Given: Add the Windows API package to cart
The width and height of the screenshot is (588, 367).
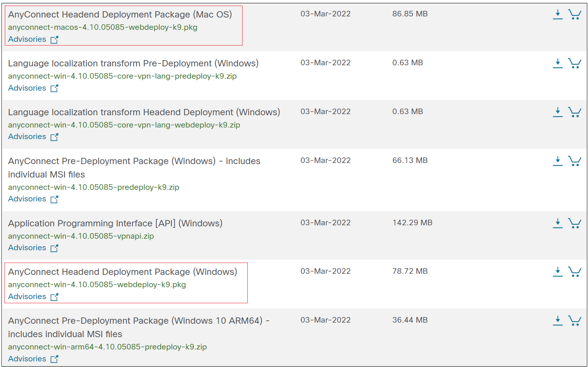Looking at the screenshot, I should tap(575, 223).
